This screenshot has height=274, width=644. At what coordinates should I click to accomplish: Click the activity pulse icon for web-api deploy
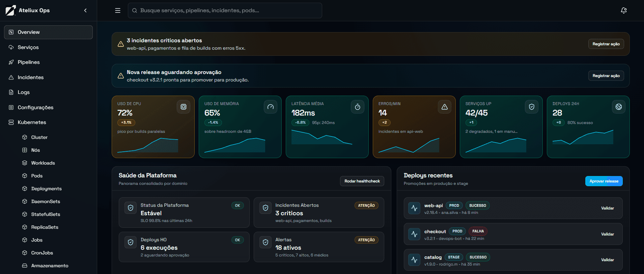coord(414,208)
